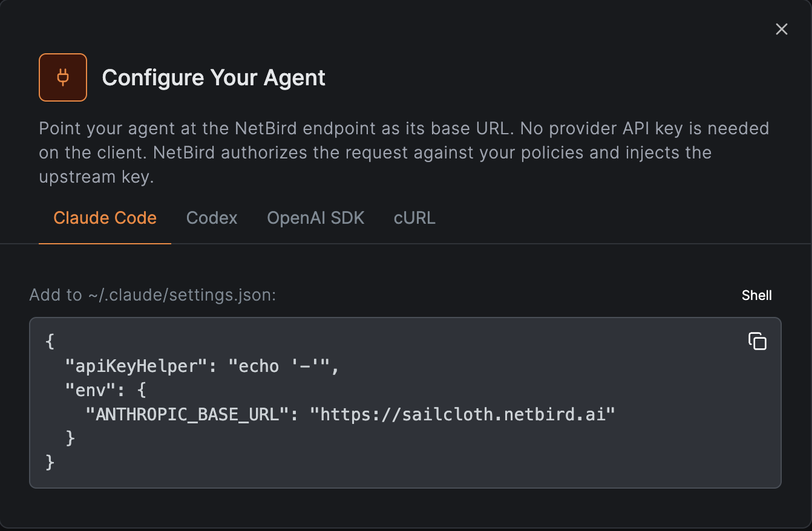812x531 pixels.
Task: Close the Configure Your Agent dialog
Action: pos(781,29)
